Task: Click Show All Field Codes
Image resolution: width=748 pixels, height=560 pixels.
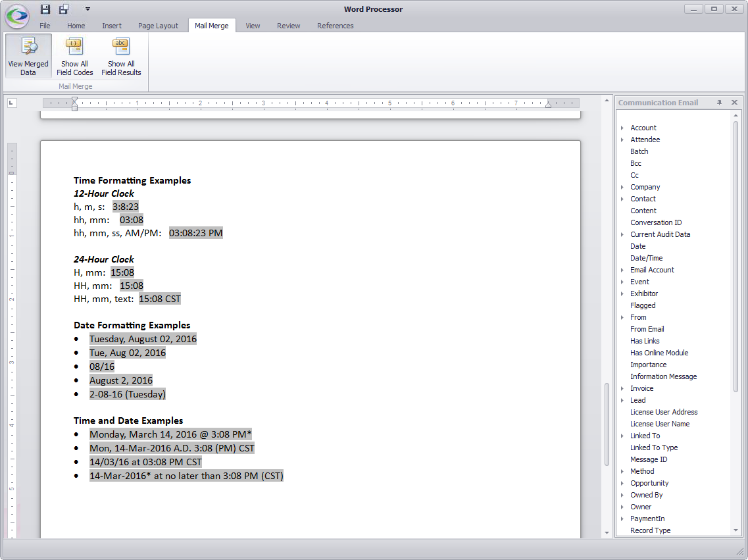Action: coord(74,57)
